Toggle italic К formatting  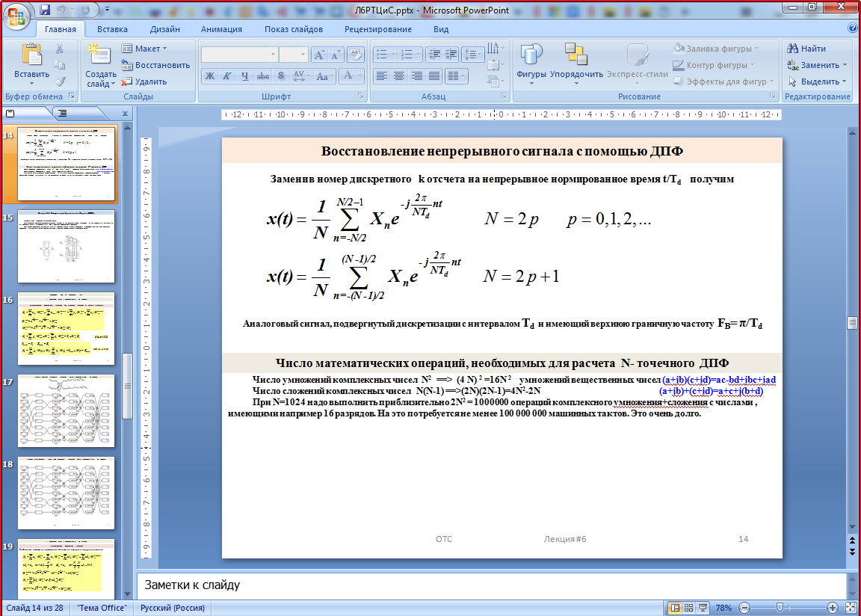(x=227, y=76)
